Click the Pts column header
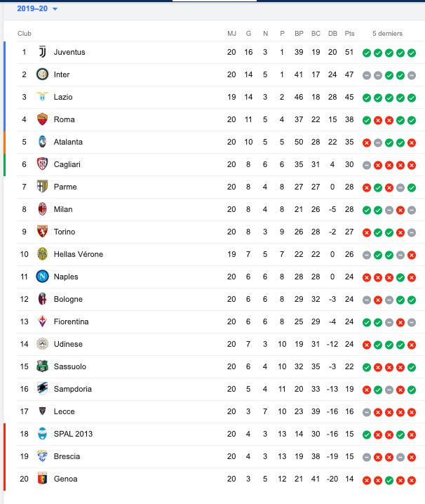Image resolution: width=425 pixels, height=504 pixels. coord(349,34)
